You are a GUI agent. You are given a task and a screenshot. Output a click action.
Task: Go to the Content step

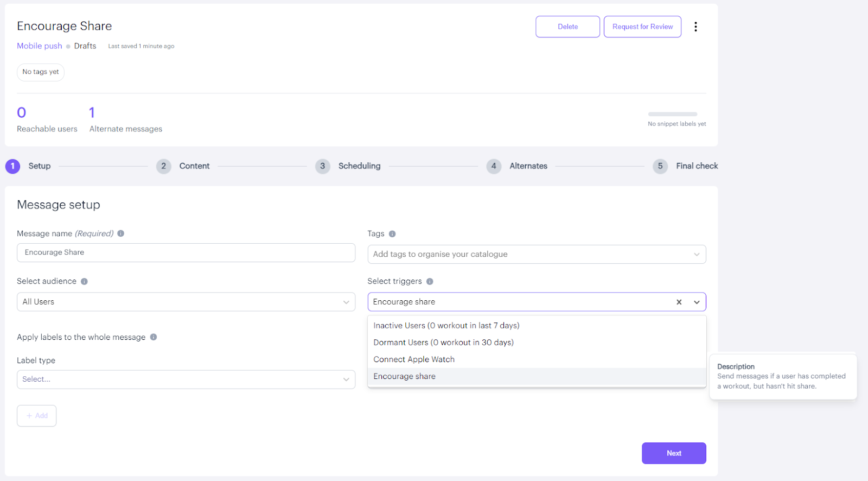(x=194, y=166)
